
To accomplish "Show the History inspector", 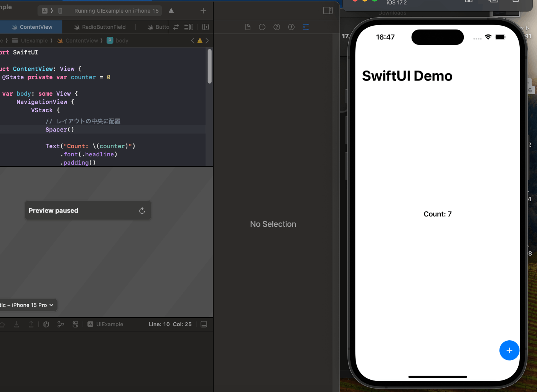I will 262,27.
